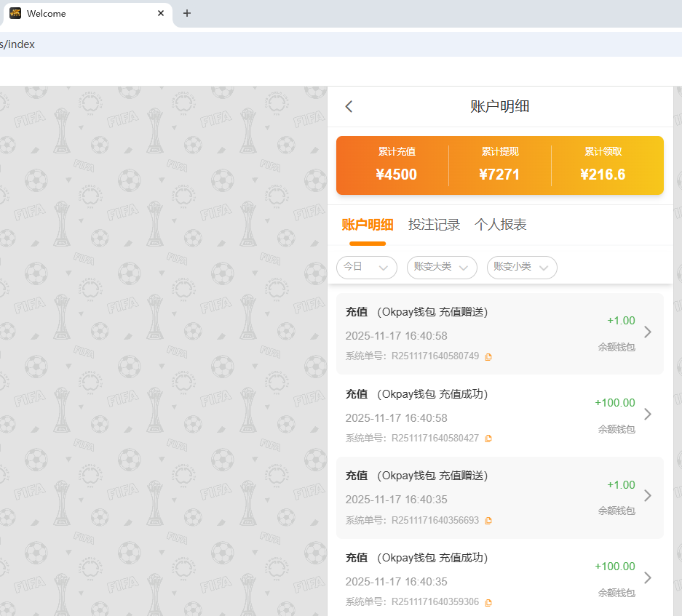Screen dimensions: 682x616
Task: Copy order number R2511171640359306
Action: click(x=488, y=602)
